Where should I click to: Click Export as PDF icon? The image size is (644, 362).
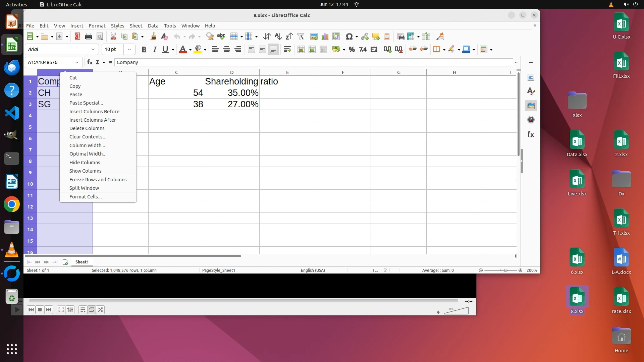tap(77, 37)
